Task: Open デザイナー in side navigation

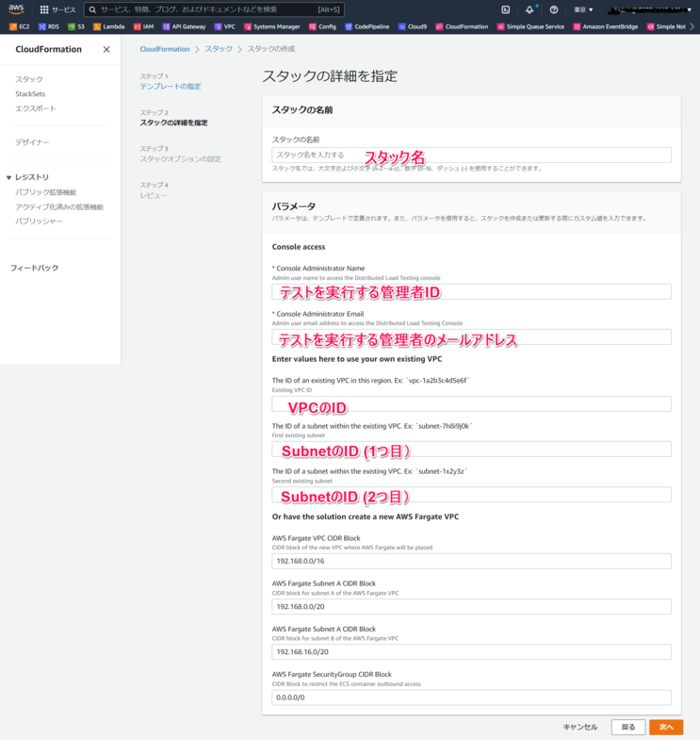Action: click(x=32, y=142)
